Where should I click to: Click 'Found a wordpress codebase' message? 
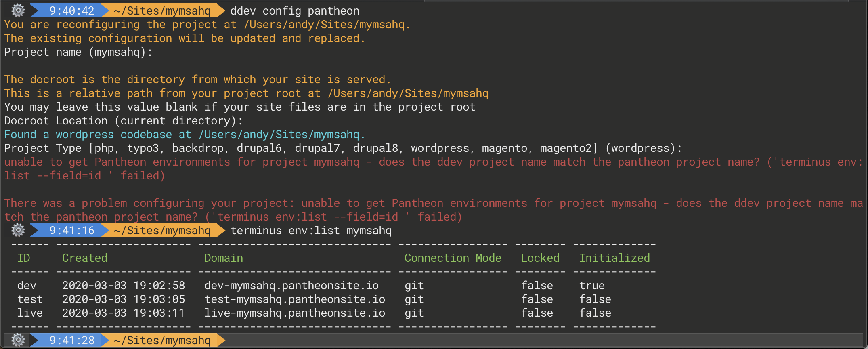[185, 135]
